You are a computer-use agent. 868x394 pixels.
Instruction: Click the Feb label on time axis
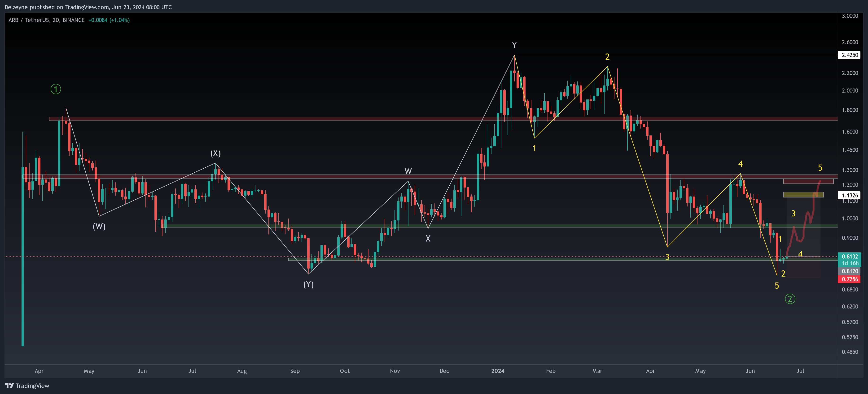(551, 371)
